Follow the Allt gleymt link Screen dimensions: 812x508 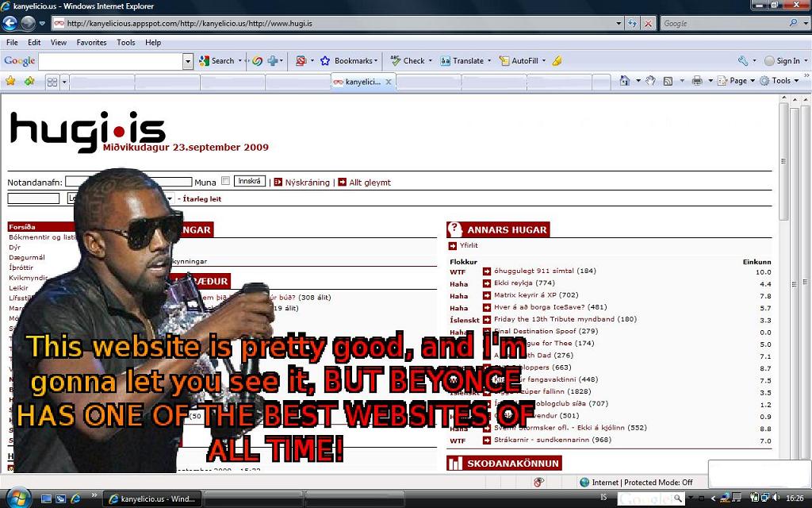[370, 183]
